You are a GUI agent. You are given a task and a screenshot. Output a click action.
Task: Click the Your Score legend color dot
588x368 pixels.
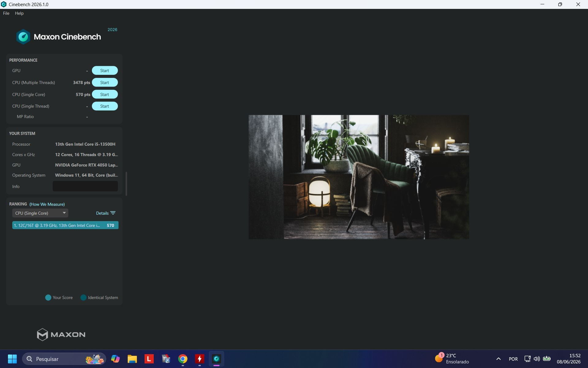pyautogui.click(x=48, y=297)
